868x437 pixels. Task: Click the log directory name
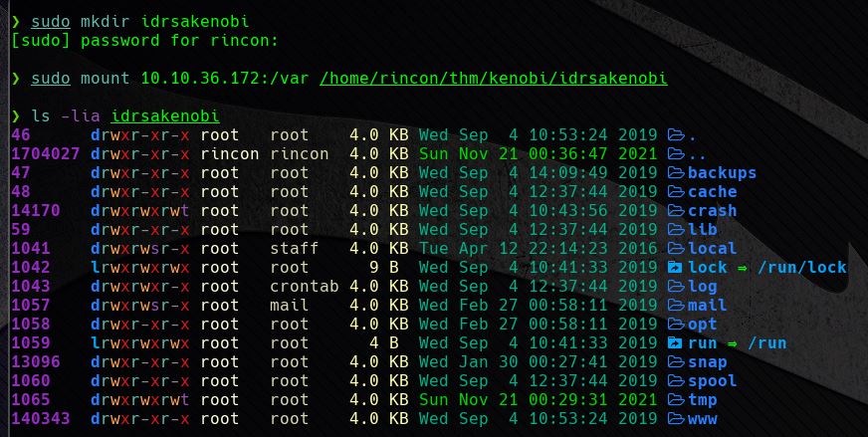(x=703, y=287)
